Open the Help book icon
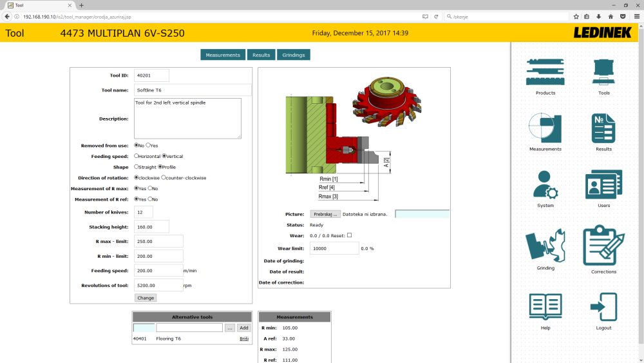Viewport: 644px width, 363px height. (545, 307)
